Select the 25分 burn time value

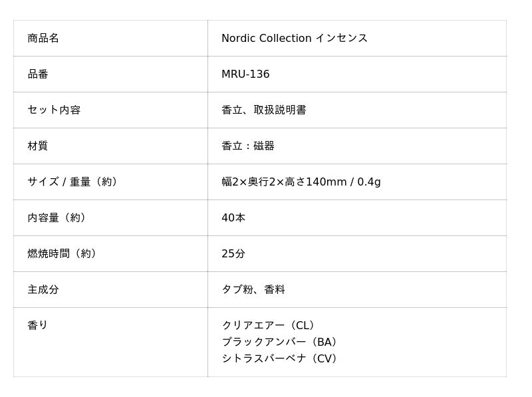click(233, 254)
